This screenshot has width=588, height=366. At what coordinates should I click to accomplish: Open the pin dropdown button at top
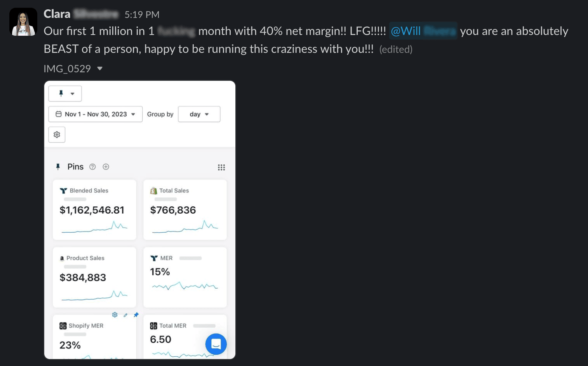[65, 94]
